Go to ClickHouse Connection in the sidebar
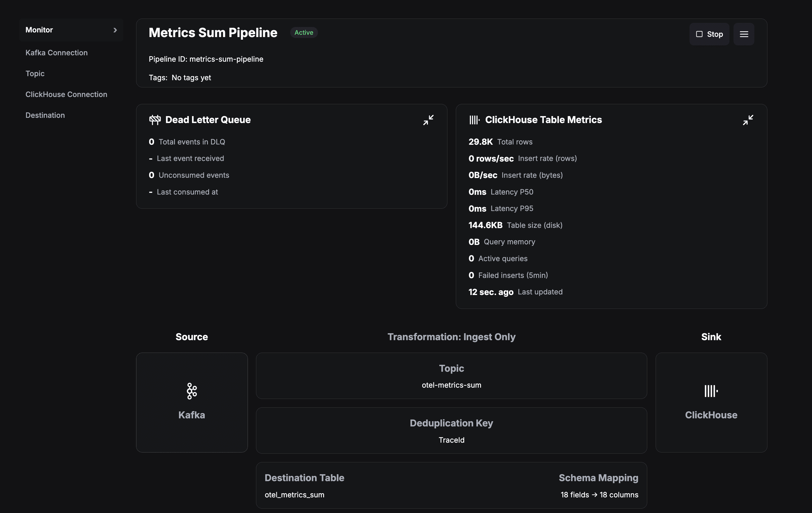Image resolution: width=812 pixels, height=513 pixels. 66,94
